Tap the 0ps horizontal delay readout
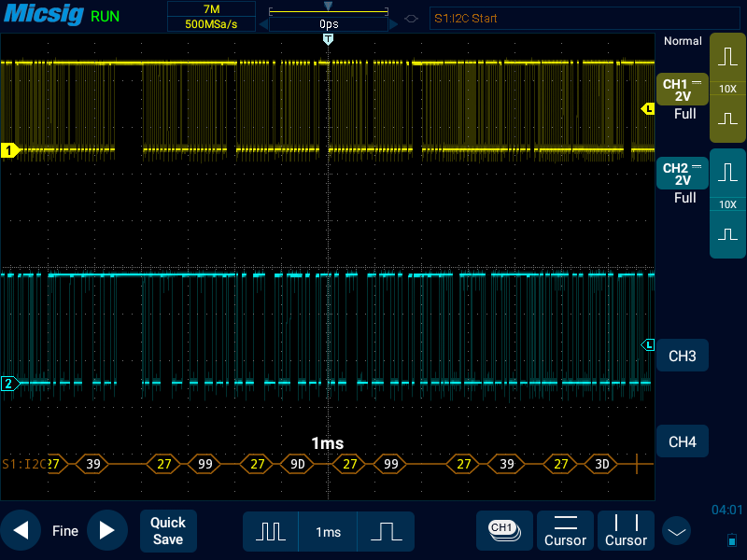Image resolution: width=747 pixels, height=560 pixels. 329,24
